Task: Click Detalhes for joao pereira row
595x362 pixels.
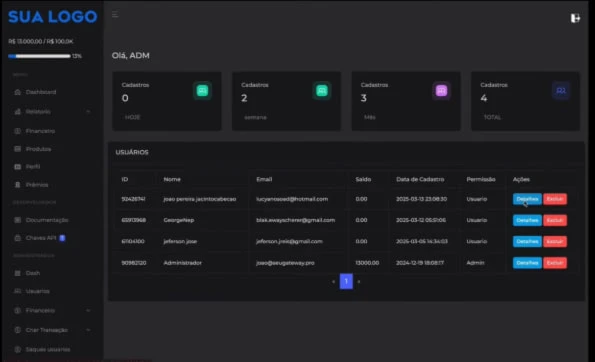Action: (x=527, y=199)
